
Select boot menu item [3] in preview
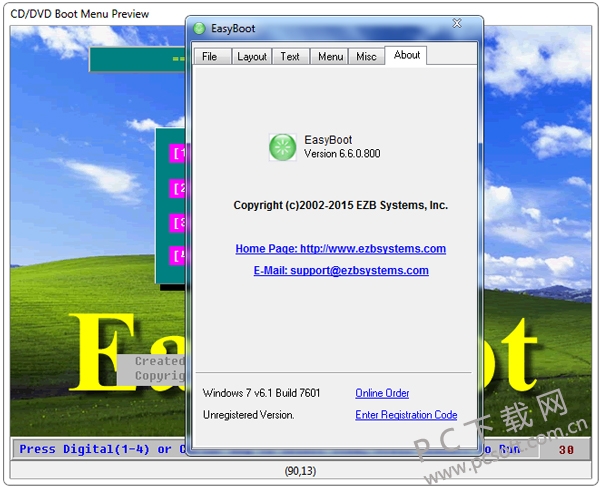178,222
